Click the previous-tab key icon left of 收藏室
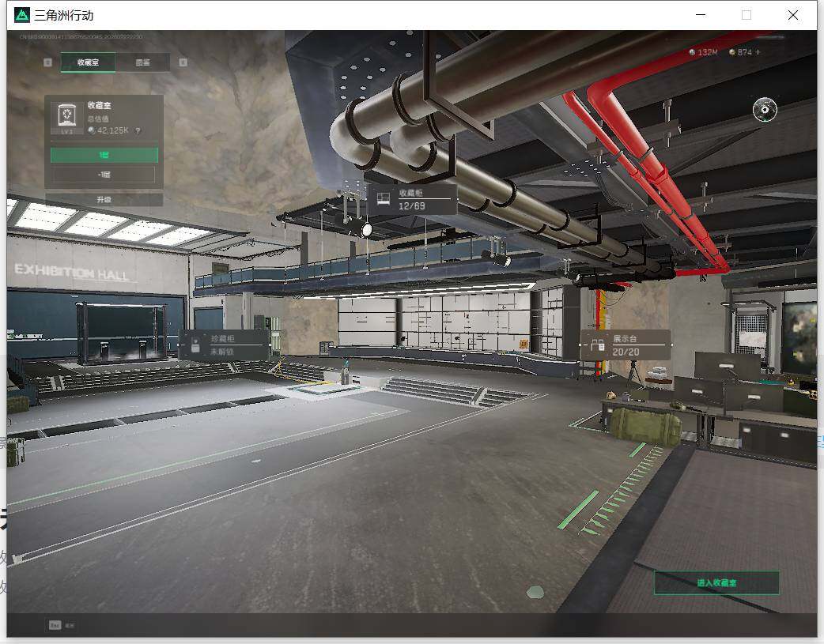Image resolution: width=824 pixels, height=644 pixels. [47, 62]
